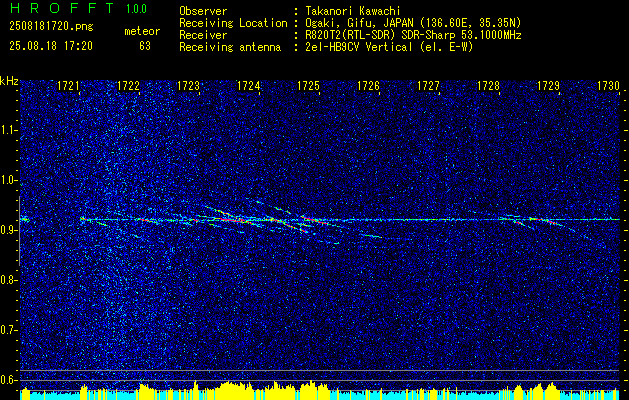Click the kHz axis unit label
The width and height of the screenshot is (629, 400).
tap(9, 81)
